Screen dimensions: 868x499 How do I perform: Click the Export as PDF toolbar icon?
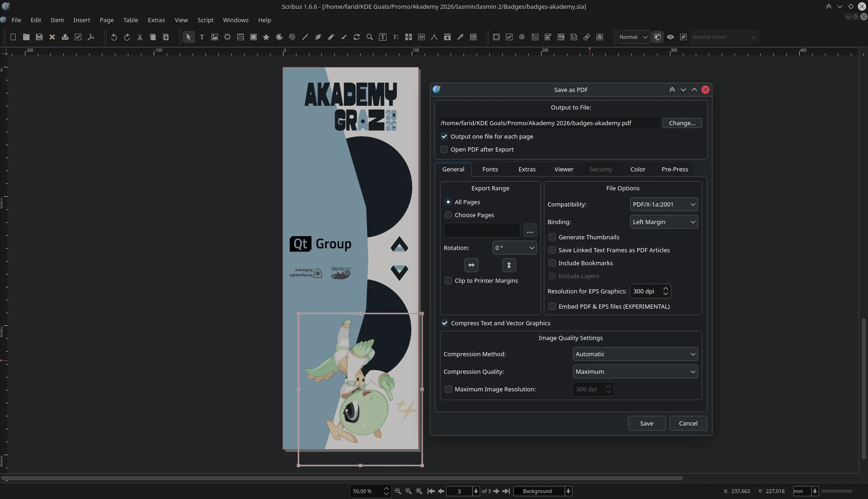(x=91, y=37)
